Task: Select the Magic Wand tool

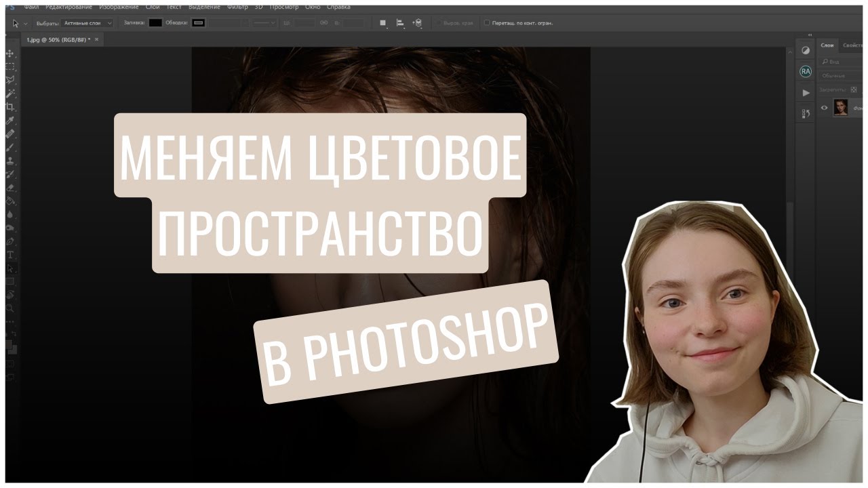Action: [9, 94]
